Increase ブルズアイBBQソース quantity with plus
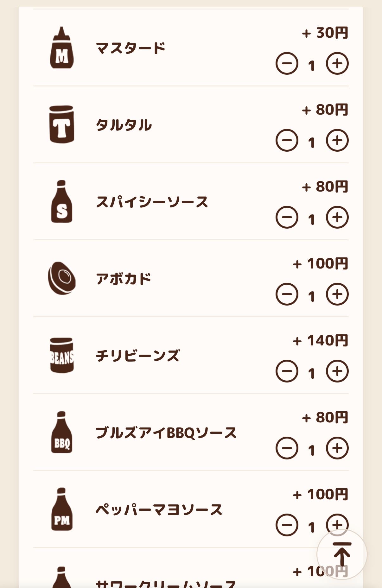The height and width of the screenshot is (588, 382). (337, 448)
